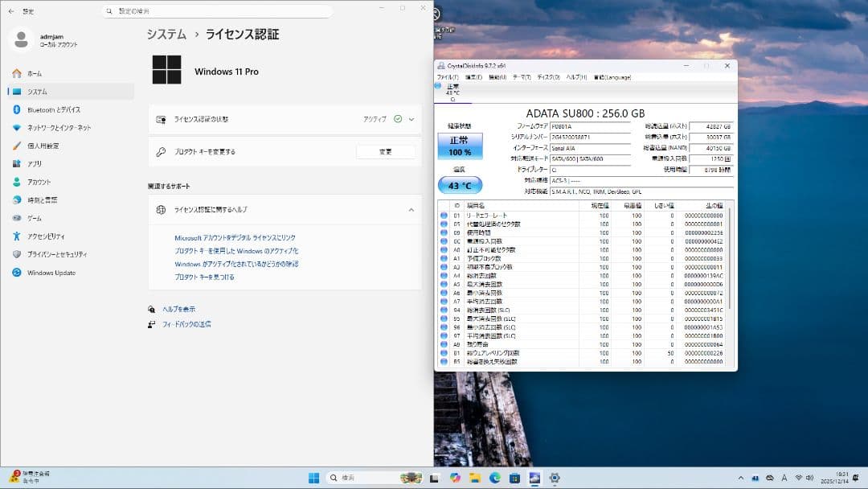
Task: Click the 43°C temperature badge in CrystalDiskInfo
Action: point(460,184)
